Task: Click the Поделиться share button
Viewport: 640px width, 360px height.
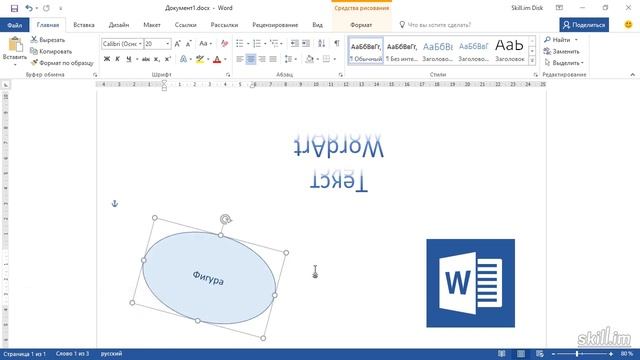Action: 584,25
